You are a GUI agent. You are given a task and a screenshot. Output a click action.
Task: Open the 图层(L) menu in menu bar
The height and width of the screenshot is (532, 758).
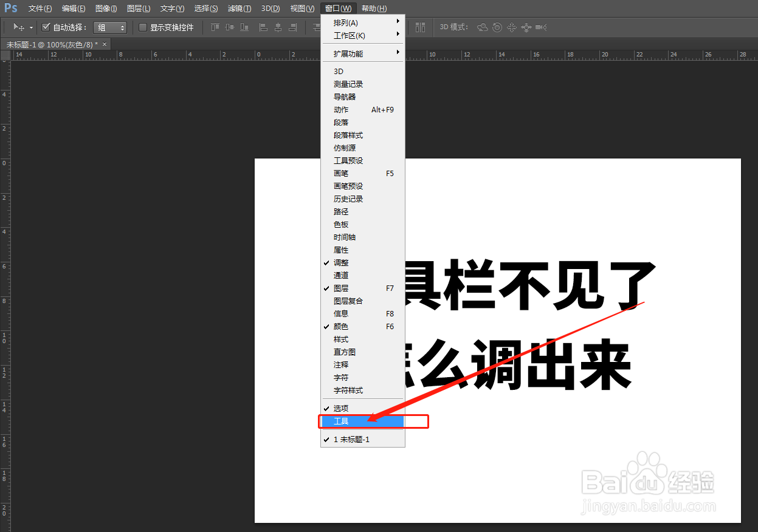[x=139, y=9]
